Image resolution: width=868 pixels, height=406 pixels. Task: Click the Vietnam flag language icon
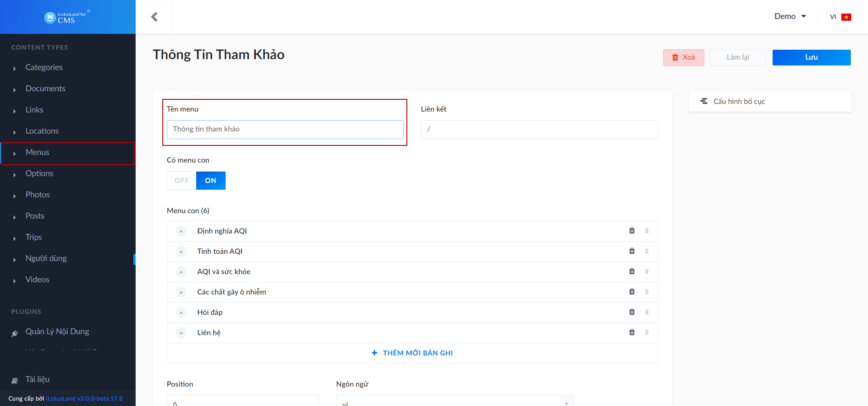(846, 17)
